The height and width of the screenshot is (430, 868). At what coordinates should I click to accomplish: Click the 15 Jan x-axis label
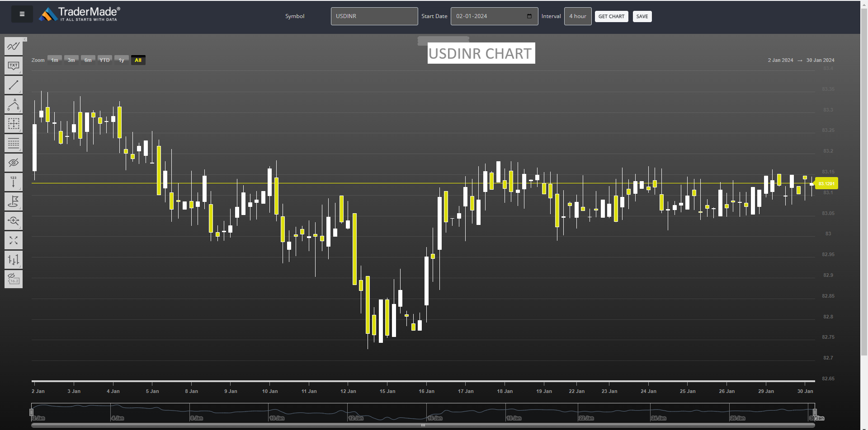387,391
